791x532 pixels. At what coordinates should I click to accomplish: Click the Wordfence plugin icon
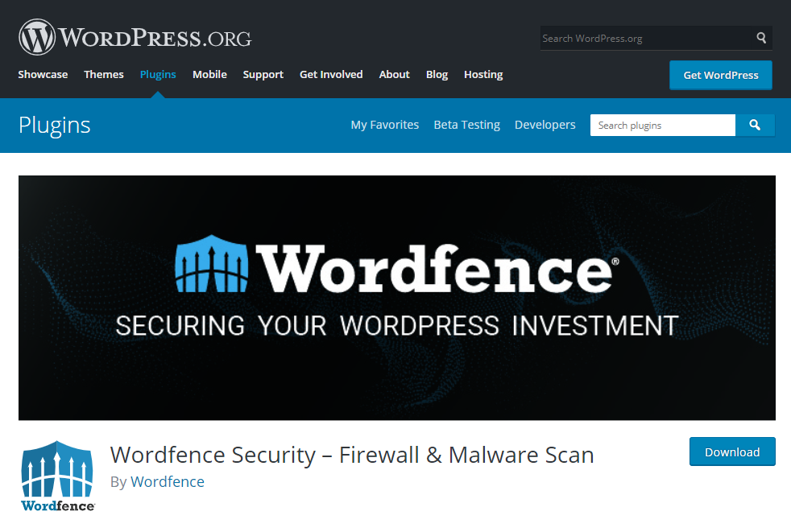pyautogui.click(x=57, y=476)
